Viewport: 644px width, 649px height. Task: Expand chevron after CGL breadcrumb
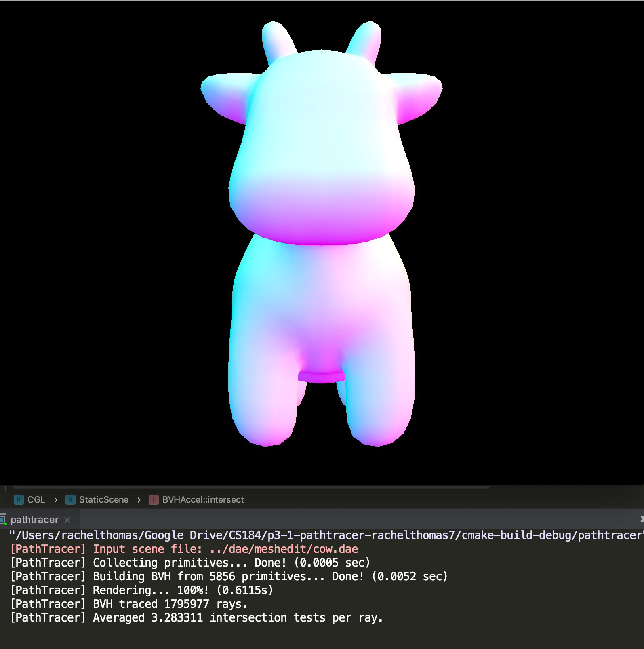coord(56,500)
